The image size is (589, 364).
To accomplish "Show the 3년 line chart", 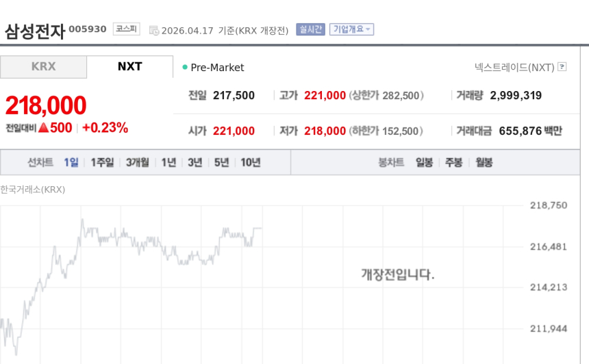I will 195,163.
